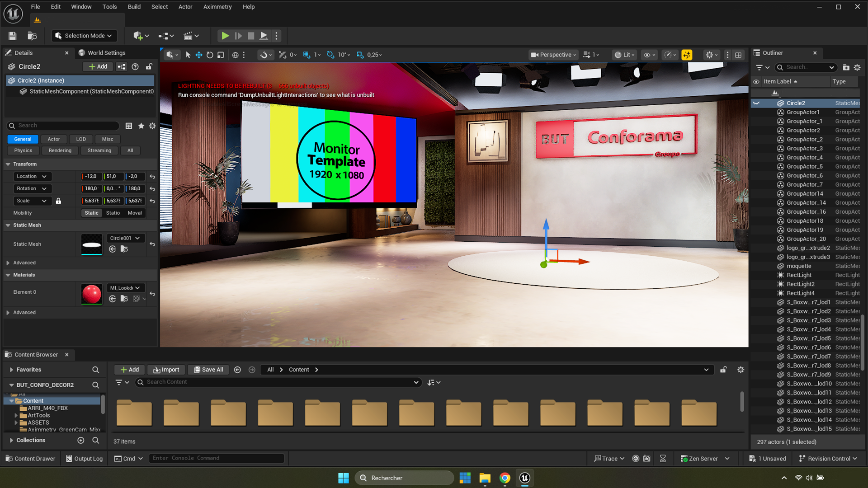The width and height of the screenshot is (868, 488).
Task: Click Save All button
Action: (x=208, y=370)
